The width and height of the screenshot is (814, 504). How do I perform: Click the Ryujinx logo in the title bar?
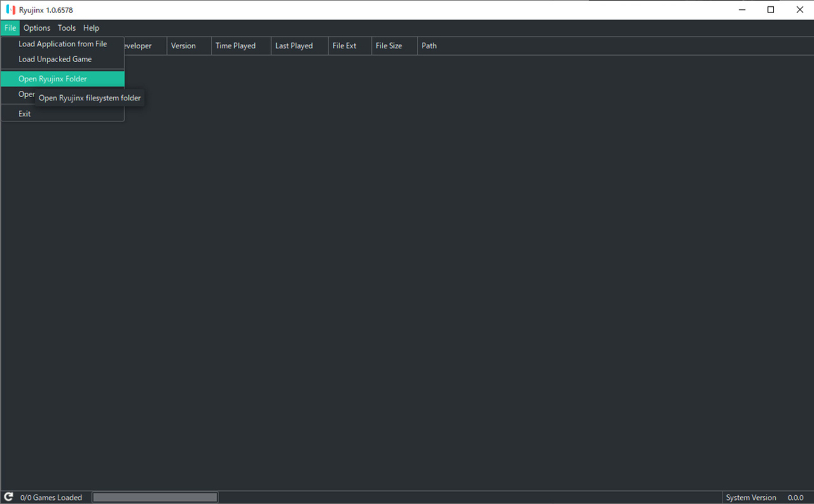[x=11, y=10]
